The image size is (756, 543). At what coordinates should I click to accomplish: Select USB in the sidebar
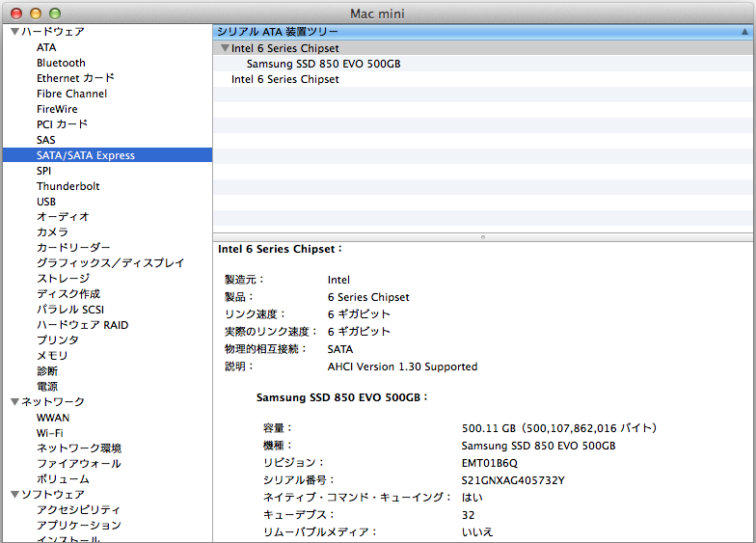click(x=46, y=202)
